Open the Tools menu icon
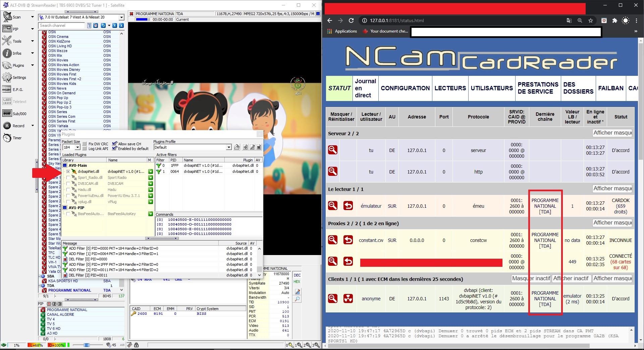Viewport: 644px width, 350px height. click(7, 41)
